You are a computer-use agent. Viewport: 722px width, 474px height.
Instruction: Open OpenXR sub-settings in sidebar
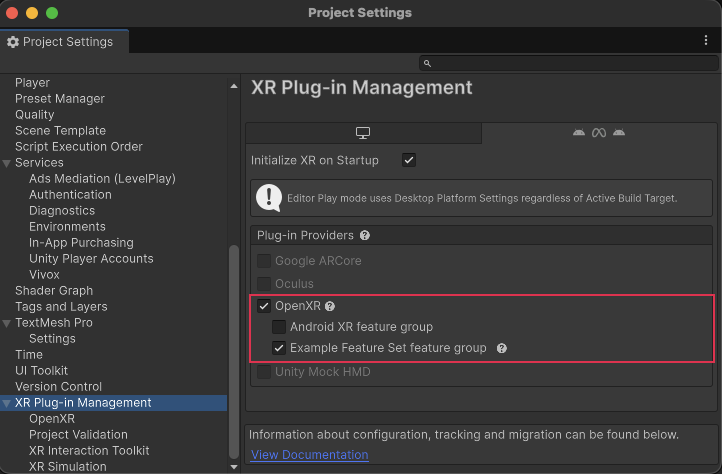point(52,419)
